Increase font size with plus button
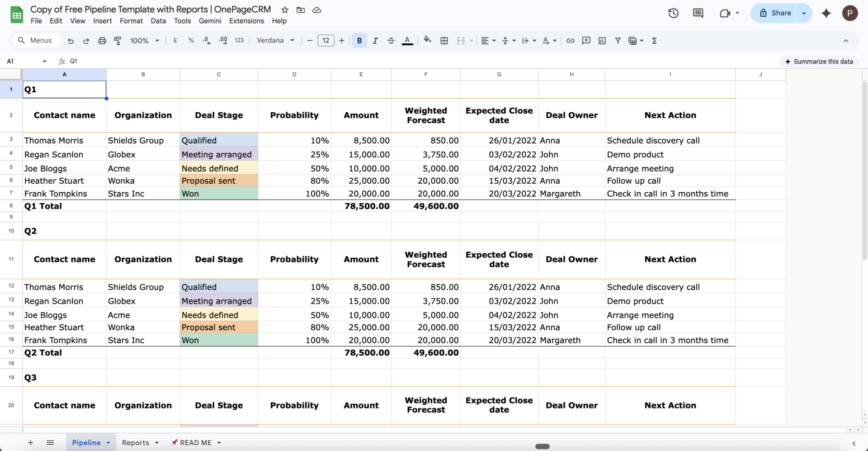Image resolution: width=868 pixels, height=451 pixels. pos(342,41)
